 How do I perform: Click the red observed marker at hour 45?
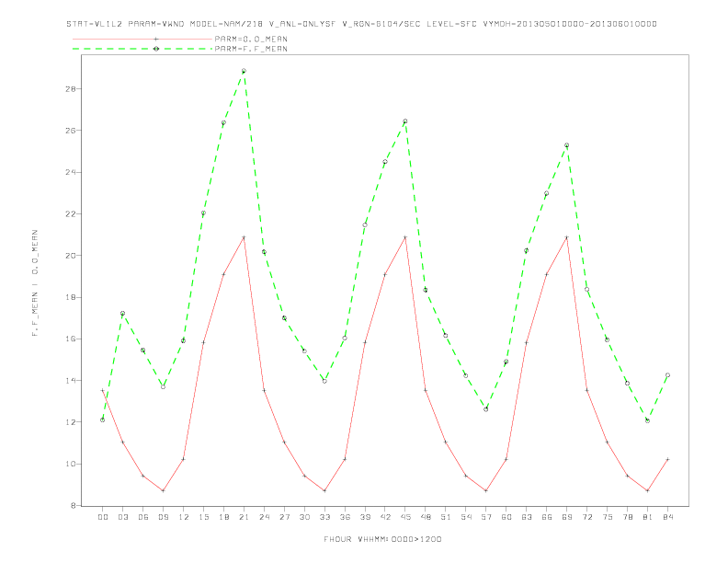click(x=405, y=237)
